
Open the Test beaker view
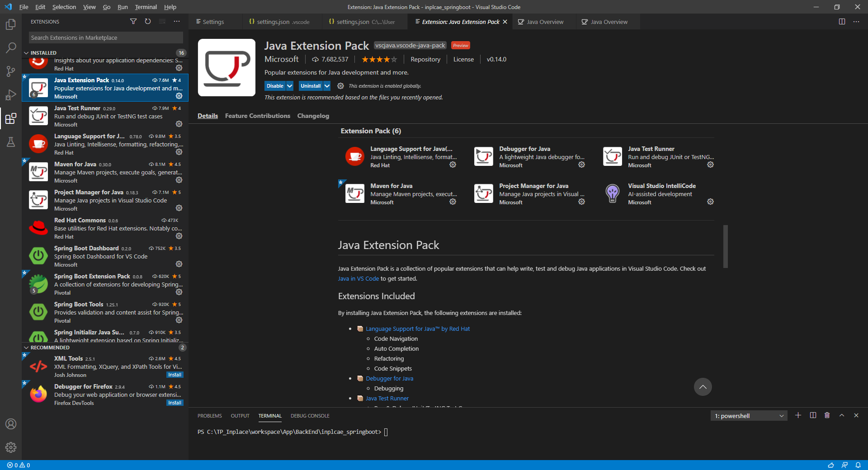[x=11, y=142]
